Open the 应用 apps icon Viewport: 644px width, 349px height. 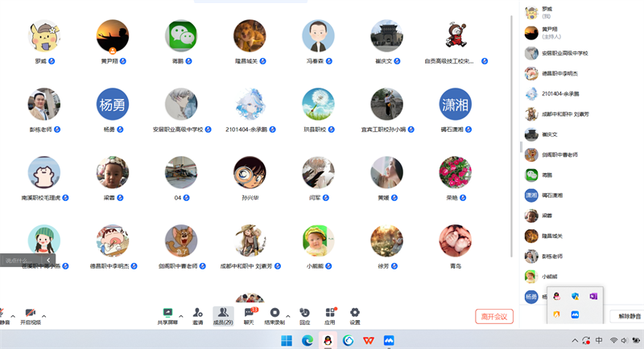click(x=330, y=313)
